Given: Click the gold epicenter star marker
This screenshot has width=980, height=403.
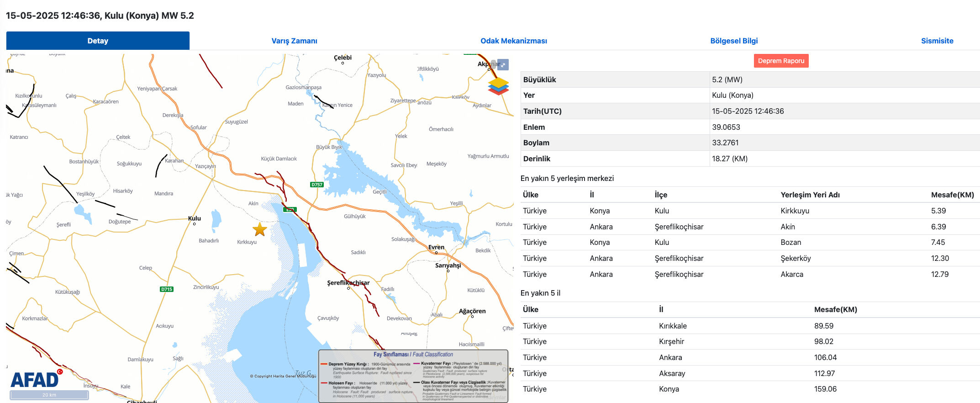Looking at the screenshot, I should (x=260, y=229).
